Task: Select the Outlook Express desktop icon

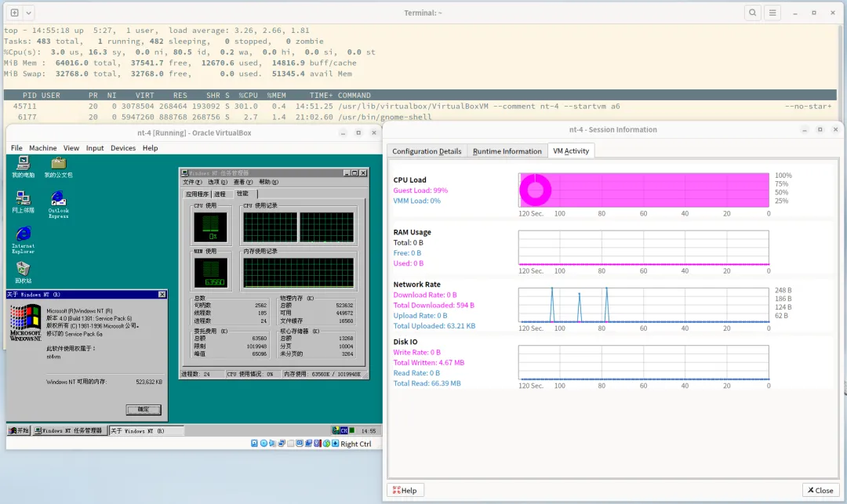Action: click(x=58, y=199)
